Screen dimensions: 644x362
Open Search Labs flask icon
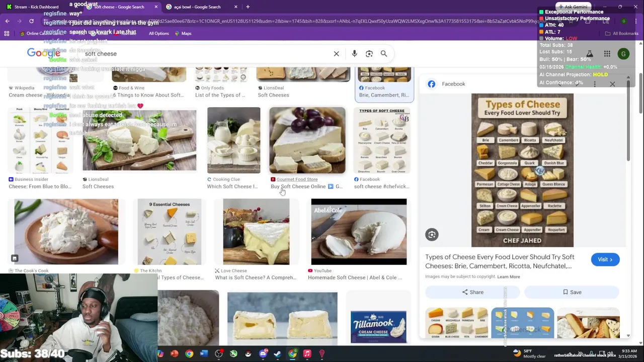590,54
